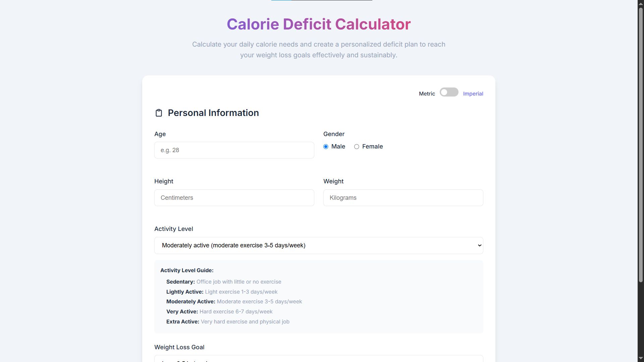Screen dimensions: 644x362
Task: Click the Activity Level Guide heading
Action: (187, 270)
